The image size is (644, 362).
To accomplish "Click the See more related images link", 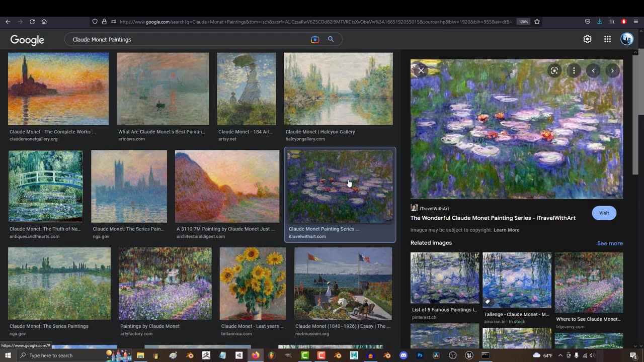I will tap(610, 243).
